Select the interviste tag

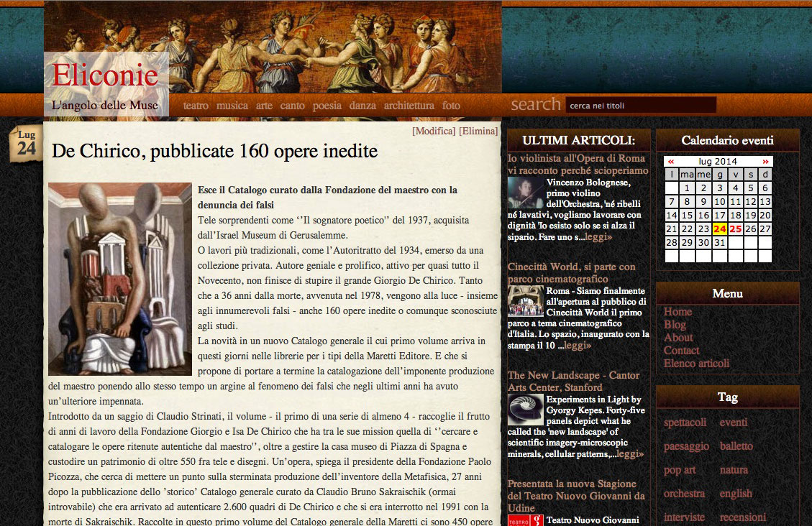pos(684,517)
